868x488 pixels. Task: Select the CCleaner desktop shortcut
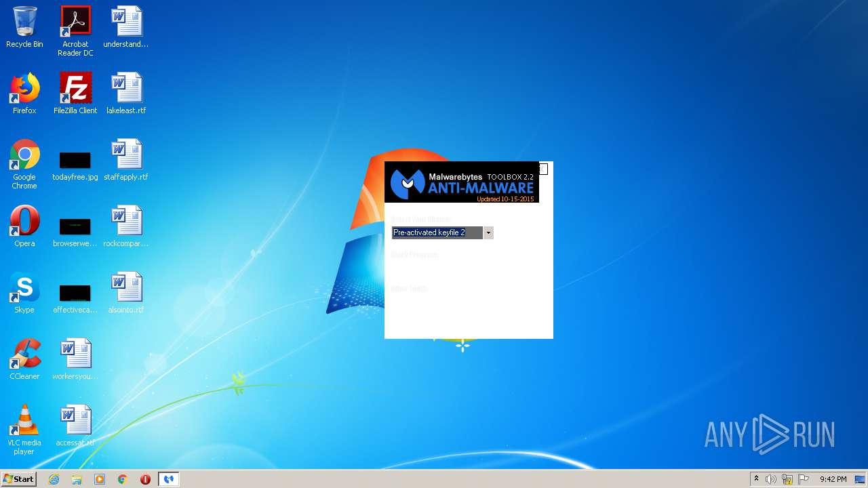pos(24,359)
